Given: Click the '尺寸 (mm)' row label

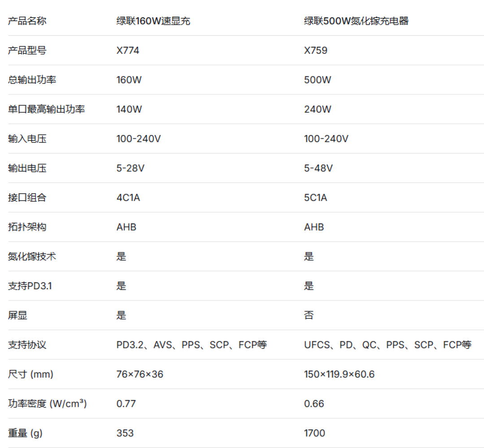Looking at the screenshot, I should coord(30,374).
